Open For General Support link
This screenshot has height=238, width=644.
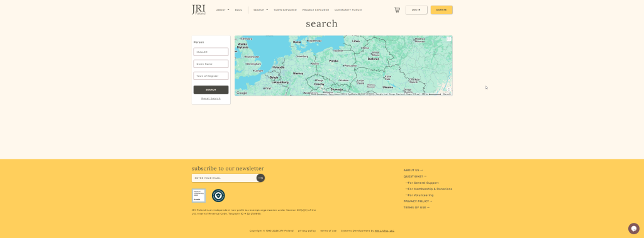[x=422, y=183]
